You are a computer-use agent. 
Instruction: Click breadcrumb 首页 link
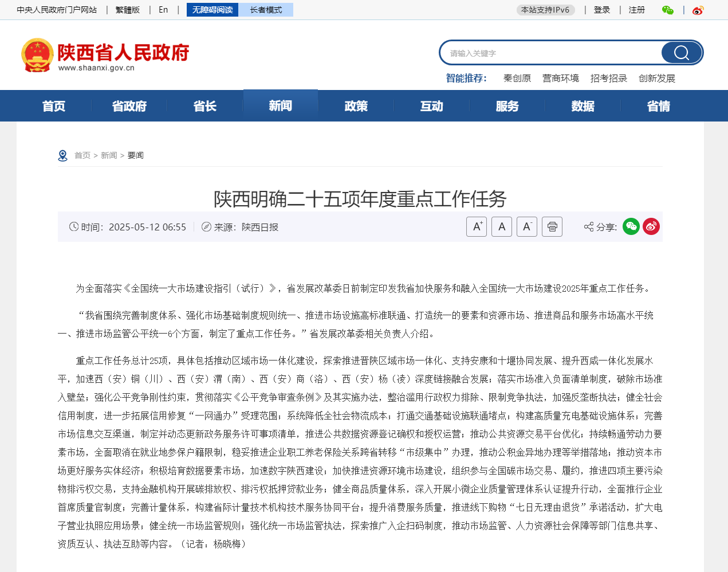(x=82, y=155)
